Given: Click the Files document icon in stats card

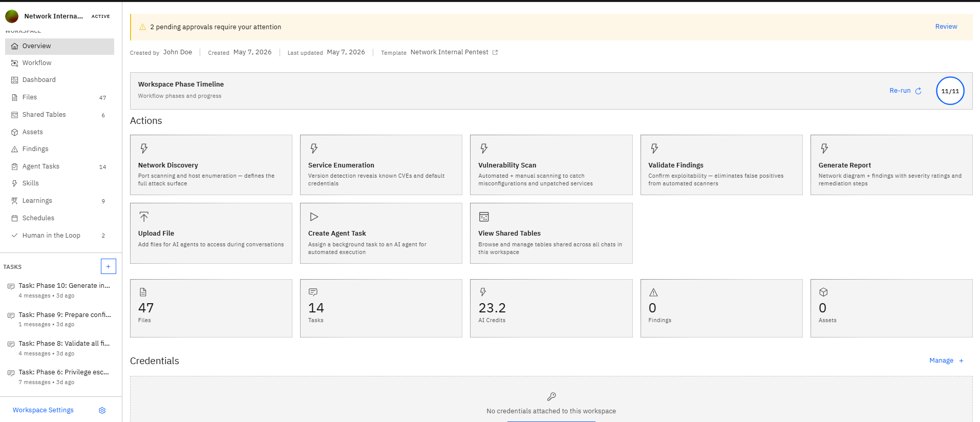Looking at the screenshot, I should point(143,292).
